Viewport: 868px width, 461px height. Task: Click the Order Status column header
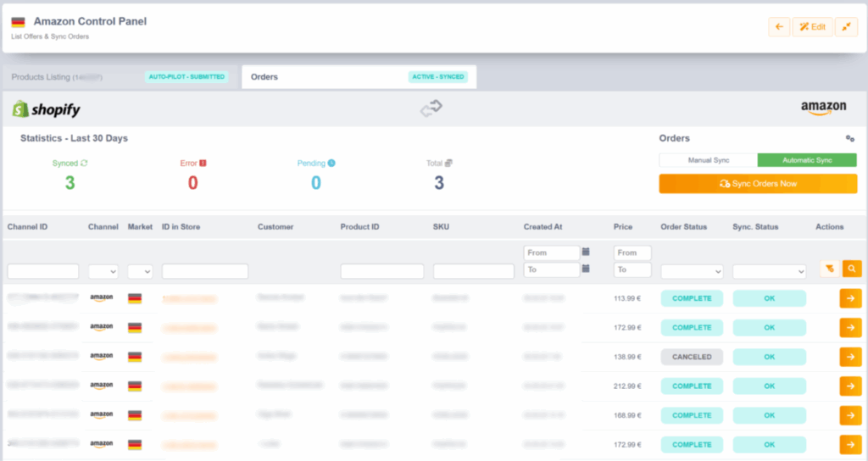[x=684, y=227]
